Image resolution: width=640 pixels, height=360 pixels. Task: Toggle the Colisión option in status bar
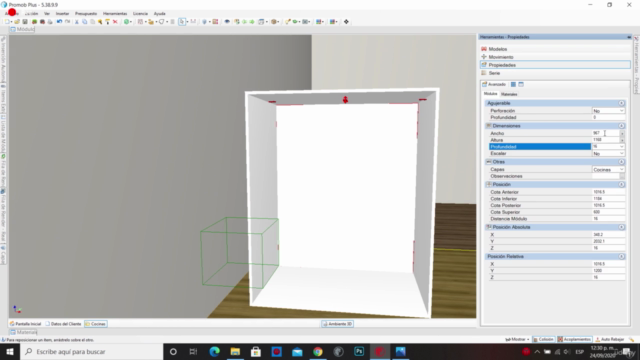[x=543, y=339]
